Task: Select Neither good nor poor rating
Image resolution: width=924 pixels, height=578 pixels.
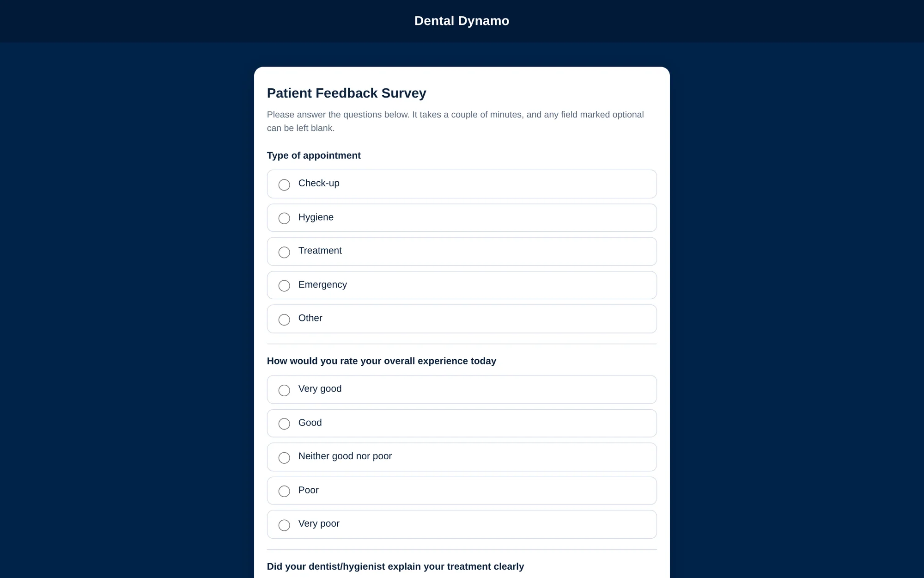Action: tap(284, 457)
